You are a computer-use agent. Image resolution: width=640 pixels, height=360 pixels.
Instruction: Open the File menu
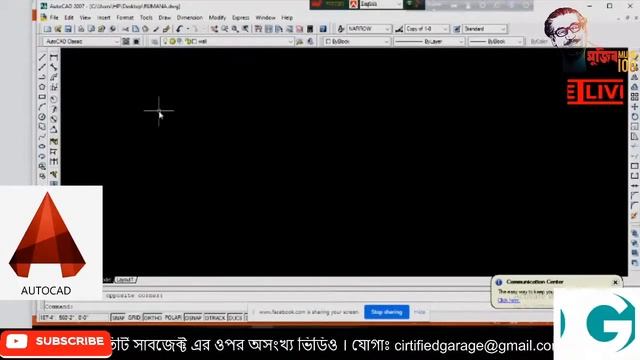pyautogui.click(x=54, y=18)
